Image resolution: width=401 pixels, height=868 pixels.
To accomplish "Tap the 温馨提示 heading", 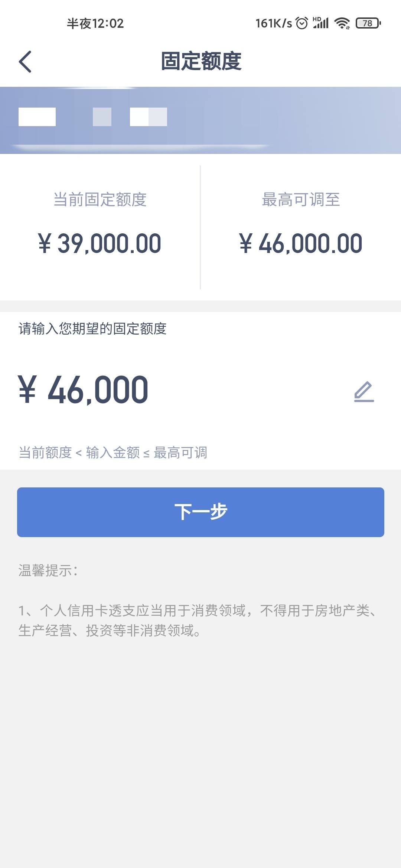I will [48, 571].
